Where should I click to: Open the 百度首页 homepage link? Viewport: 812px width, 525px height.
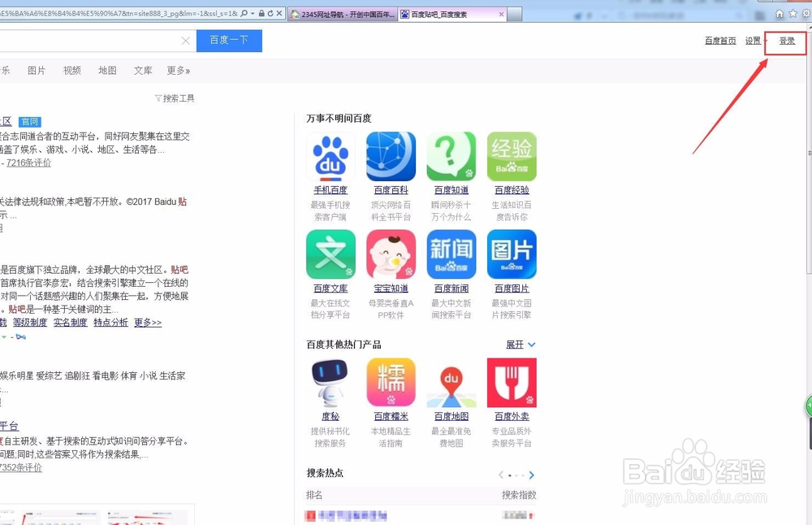[719, 40]
